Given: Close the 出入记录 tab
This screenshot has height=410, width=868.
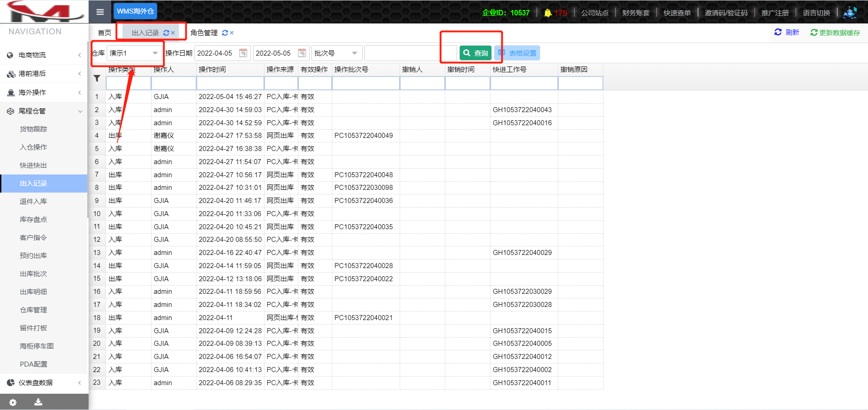Looking at the screenshot, I should [x=173, y=33].
